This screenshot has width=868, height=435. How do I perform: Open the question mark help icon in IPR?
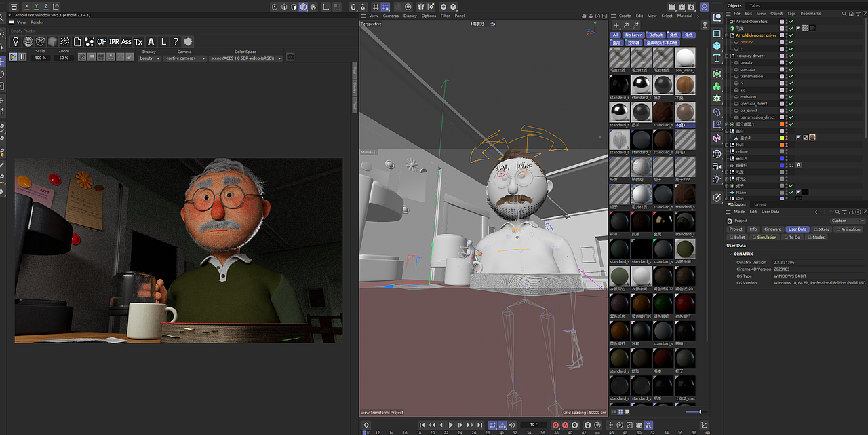[176, 42]
